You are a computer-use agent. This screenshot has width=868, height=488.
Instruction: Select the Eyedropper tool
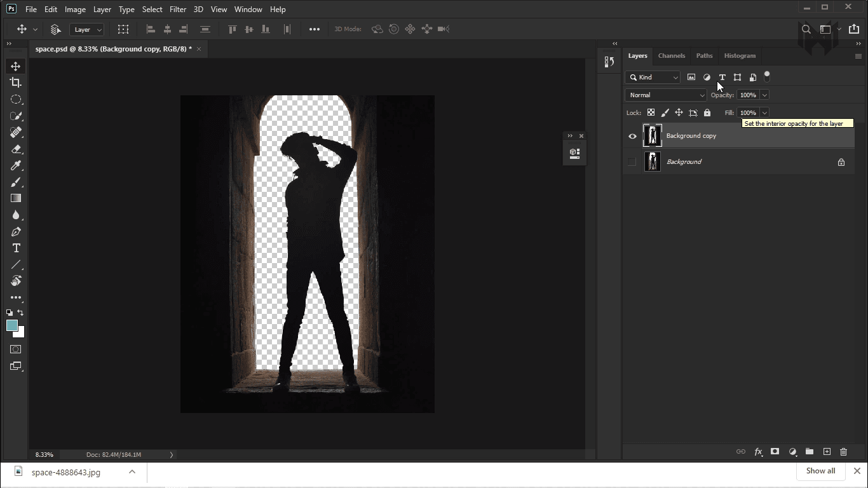coord(16,165)
